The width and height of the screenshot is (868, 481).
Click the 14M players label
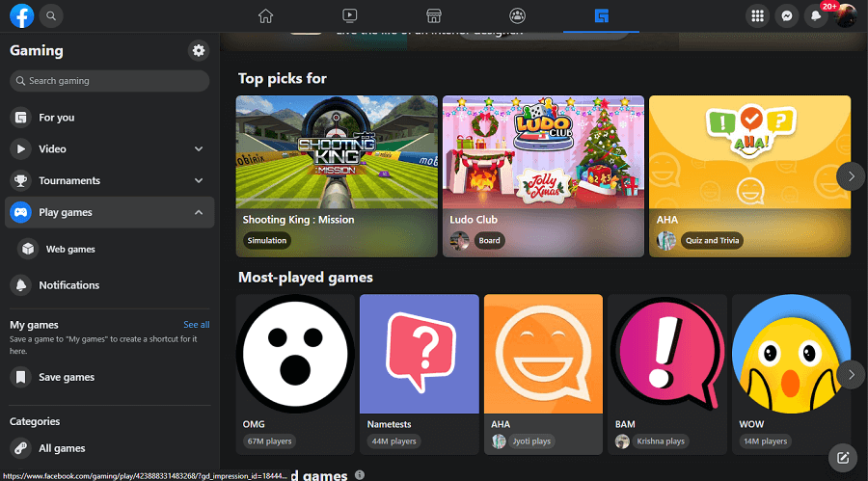click(x=765, y=441)
